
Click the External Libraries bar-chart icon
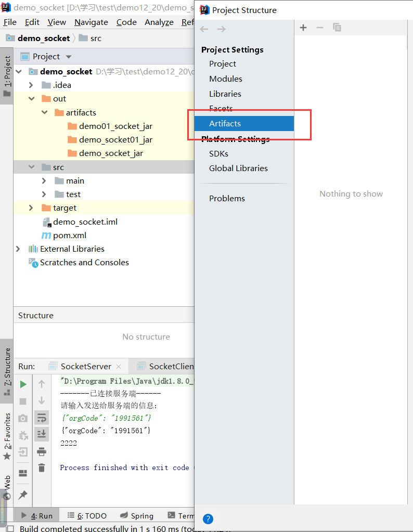[x=33, y=249]
